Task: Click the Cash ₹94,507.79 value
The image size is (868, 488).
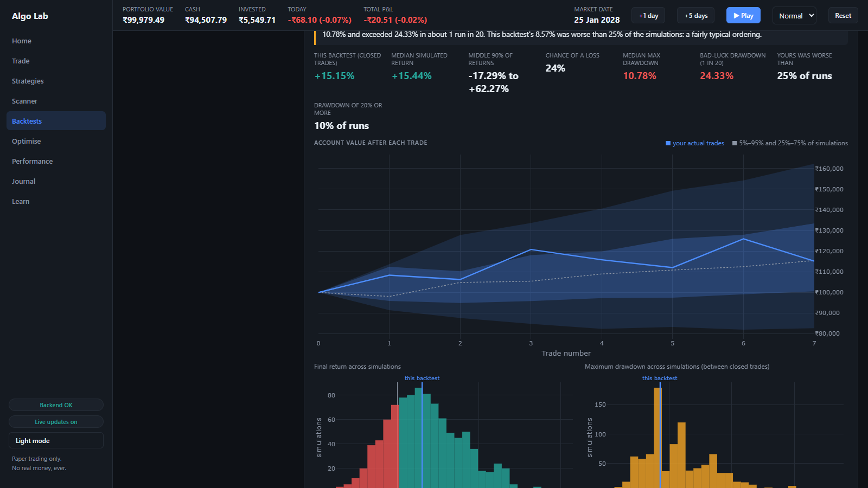Action: 206,20
